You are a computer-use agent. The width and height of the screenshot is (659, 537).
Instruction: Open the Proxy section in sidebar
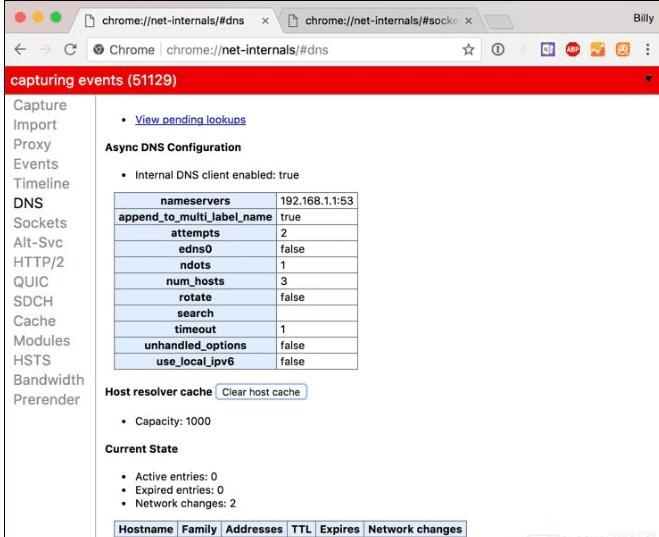click(x=32, y=144)
